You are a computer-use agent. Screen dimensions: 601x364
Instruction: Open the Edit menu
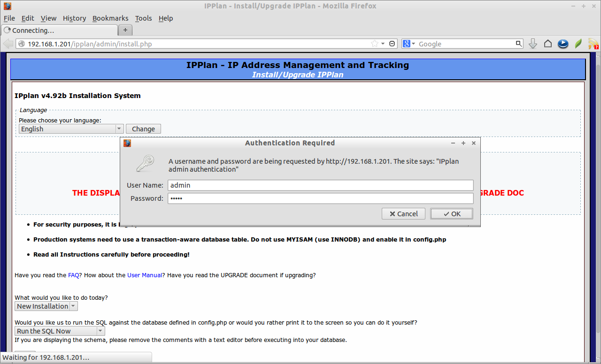pos(28,18)
